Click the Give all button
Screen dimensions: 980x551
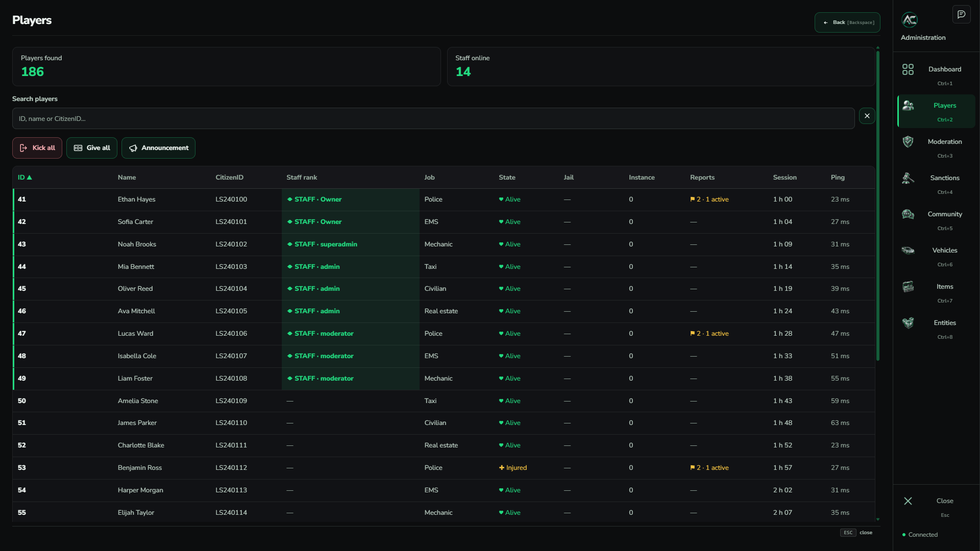click(x=92, y=148)
